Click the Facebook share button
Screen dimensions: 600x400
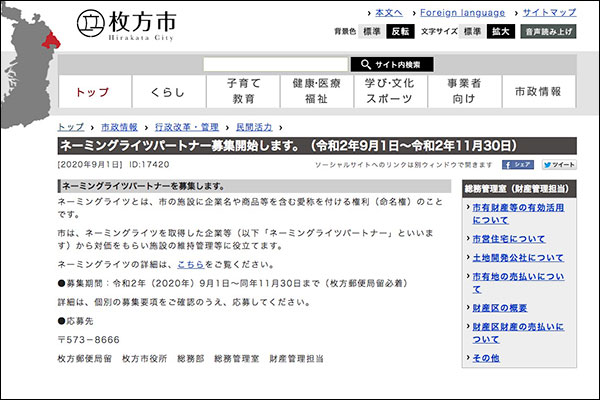coord(517,164)
